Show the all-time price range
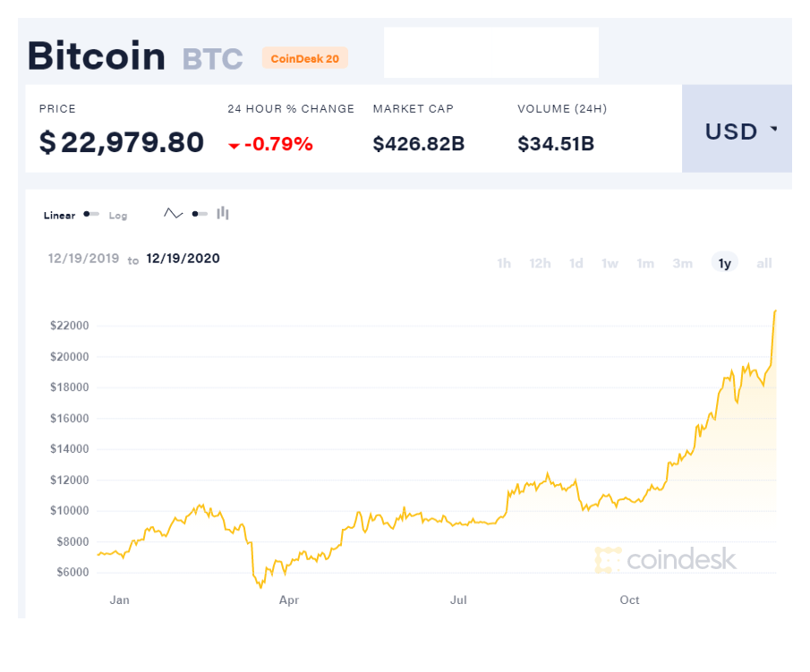 tap(764, 263)
